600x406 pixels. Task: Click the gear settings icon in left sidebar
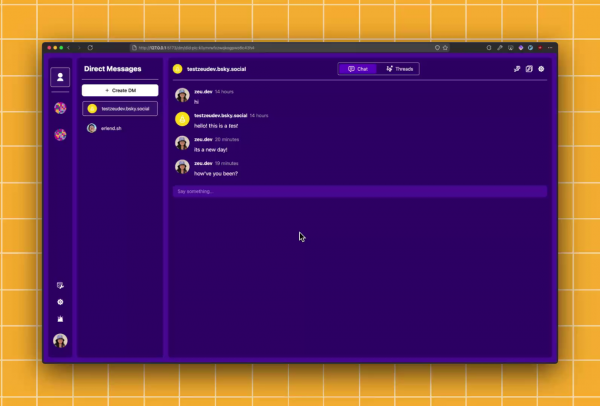click(x=60, y=302)
